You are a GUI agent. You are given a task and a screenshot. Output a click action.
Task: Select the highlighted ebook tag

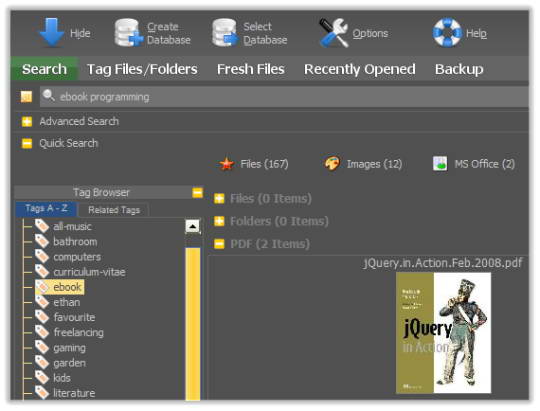[x=67, y=287]
